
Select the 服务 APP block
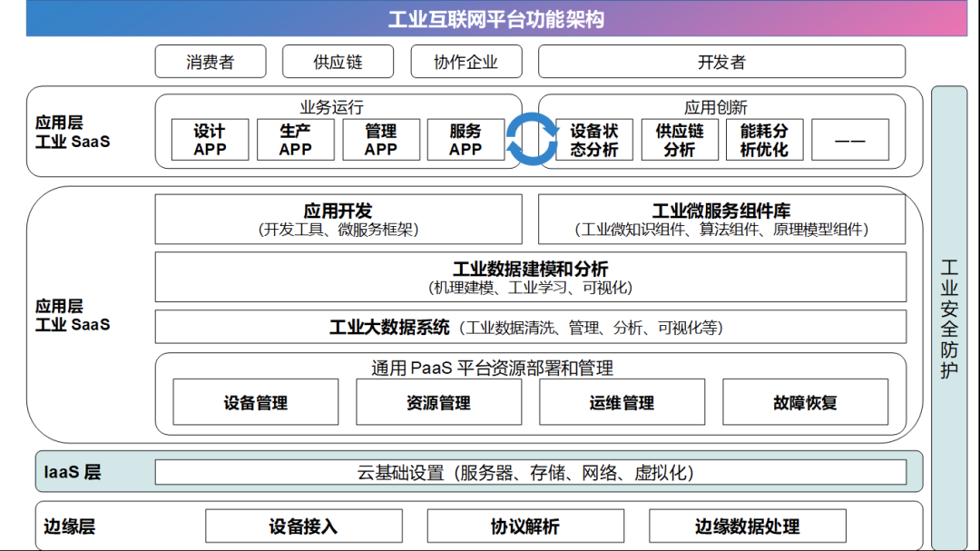tap(465, 140)
